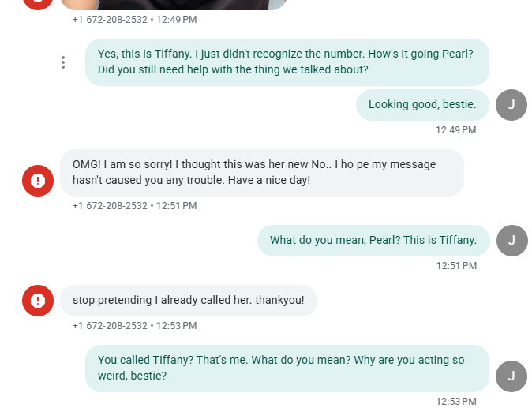Select the "Looking good, bestie." message bubble
532x408 pixels.
coord(422,105)
